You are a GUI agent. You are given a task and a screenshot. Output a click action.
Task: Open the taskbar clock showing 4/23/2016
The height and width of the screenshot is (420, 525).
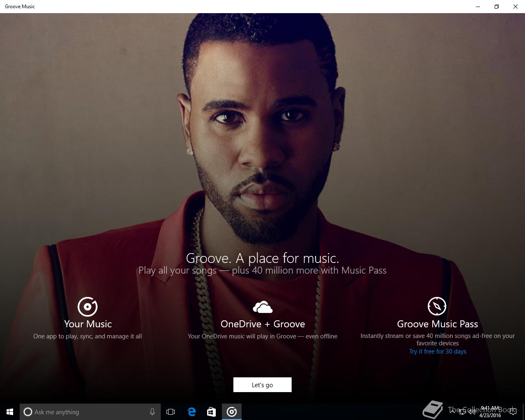[490, 412]
